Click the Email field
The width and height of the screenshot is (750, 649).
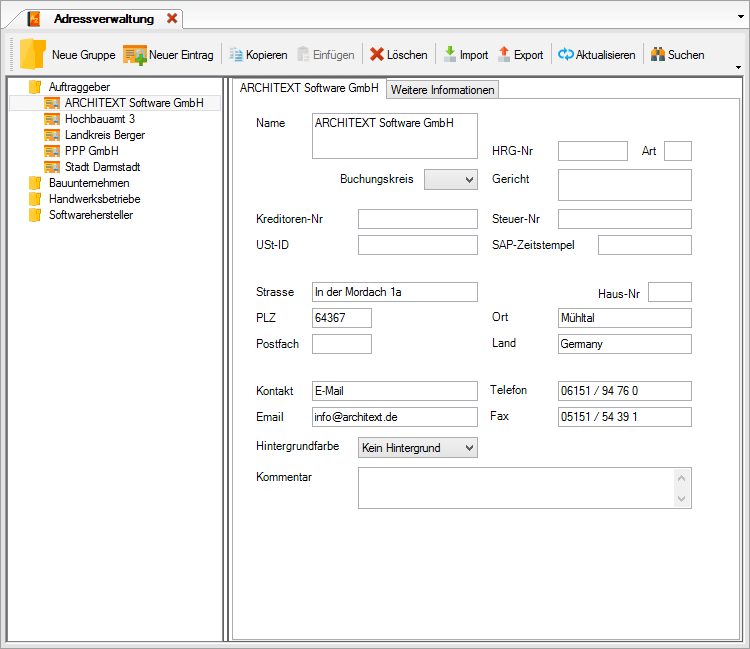coord(395,417)
